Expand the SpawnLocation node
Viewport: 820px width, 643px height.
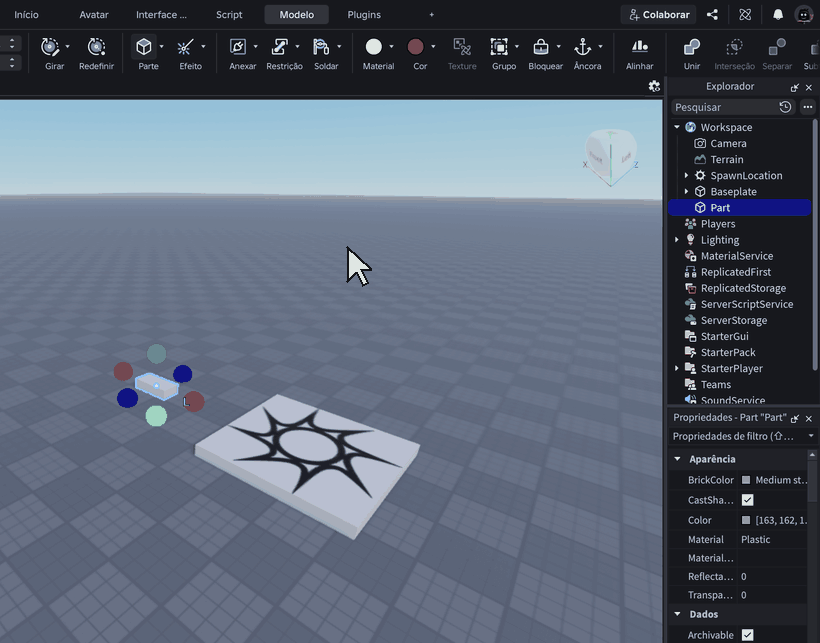pos(687,176)
